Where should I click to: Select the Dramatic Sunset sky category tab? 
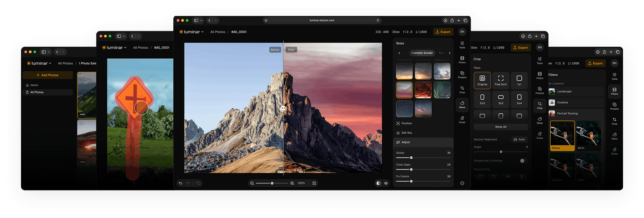(x=422, y=53)
